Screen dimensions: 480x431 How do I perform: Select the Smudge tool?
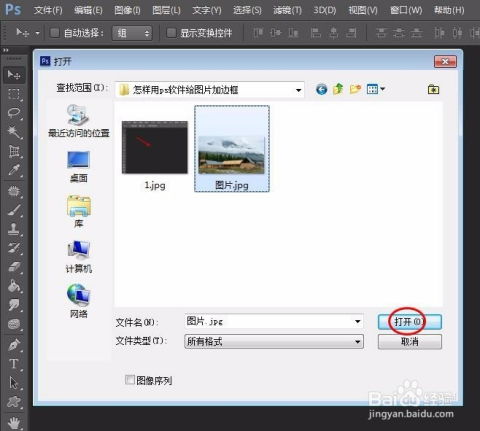[x=14, y=305]
